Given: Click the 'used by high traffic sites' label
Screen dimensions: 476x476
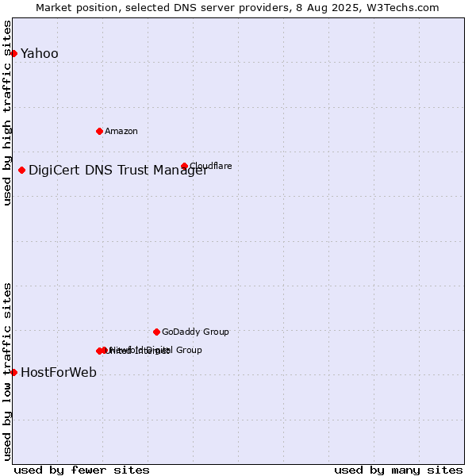Looking at the screenshot, I should tap(7, 113).
